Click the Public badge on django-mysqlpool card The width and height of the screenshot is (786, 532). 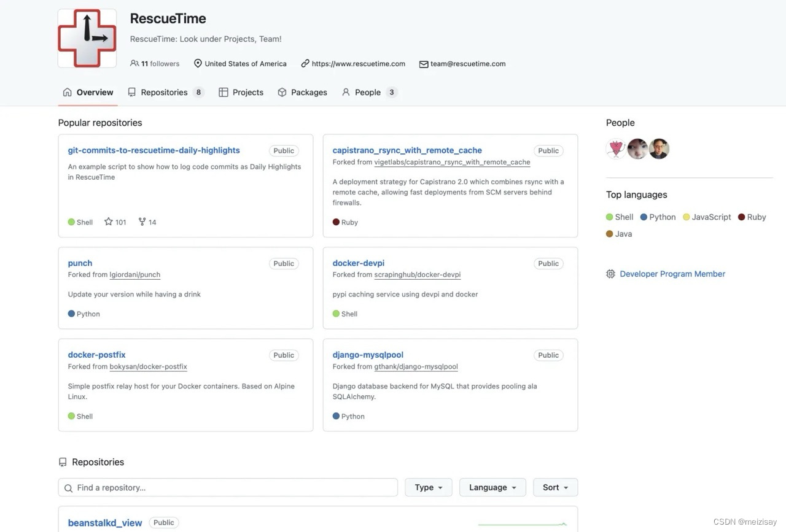click(548, 355)
